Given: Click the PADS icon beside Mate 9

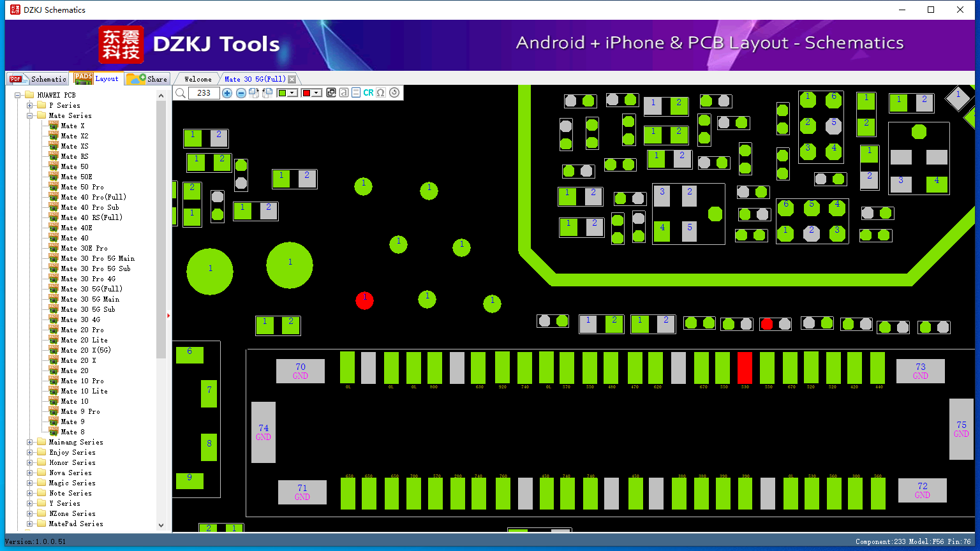Looking at the screenshot, I should 54,422.
